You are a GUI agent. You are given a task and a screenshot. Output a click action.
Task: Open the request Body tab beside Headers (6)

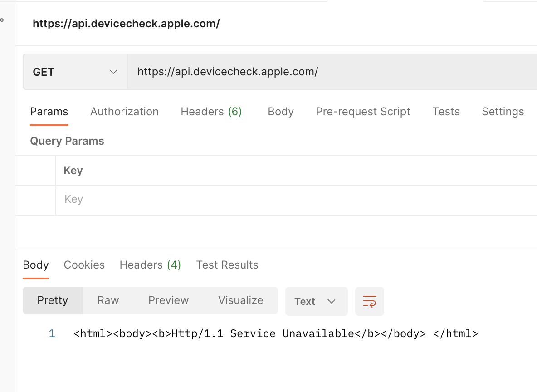[x=280, y=112]
